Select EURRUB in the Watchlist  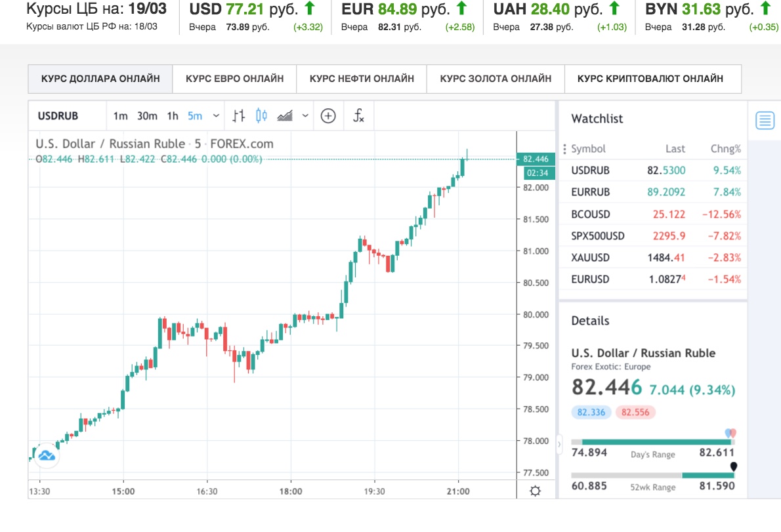pyautogui.click(x=654, y=192)
